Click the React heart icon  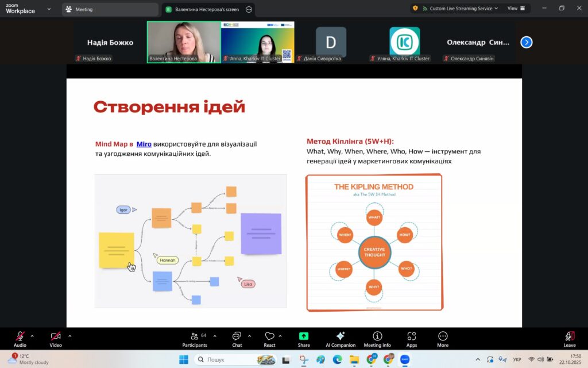tap(269, 337)
